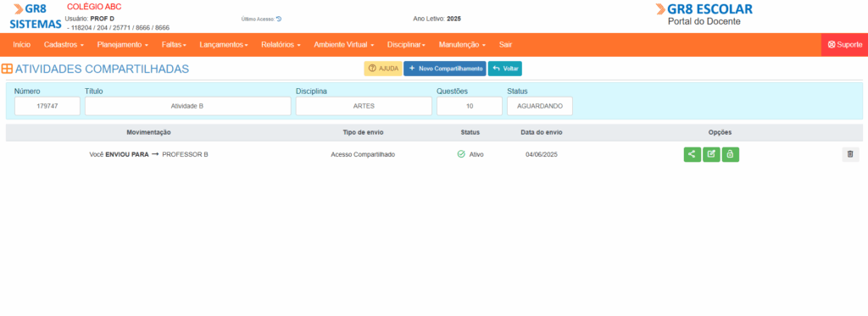The height and width of the screenshot is (316, 868).
Task: Click the Título field Atividade B
Action: pyautogui.click(x=187, y=106)
